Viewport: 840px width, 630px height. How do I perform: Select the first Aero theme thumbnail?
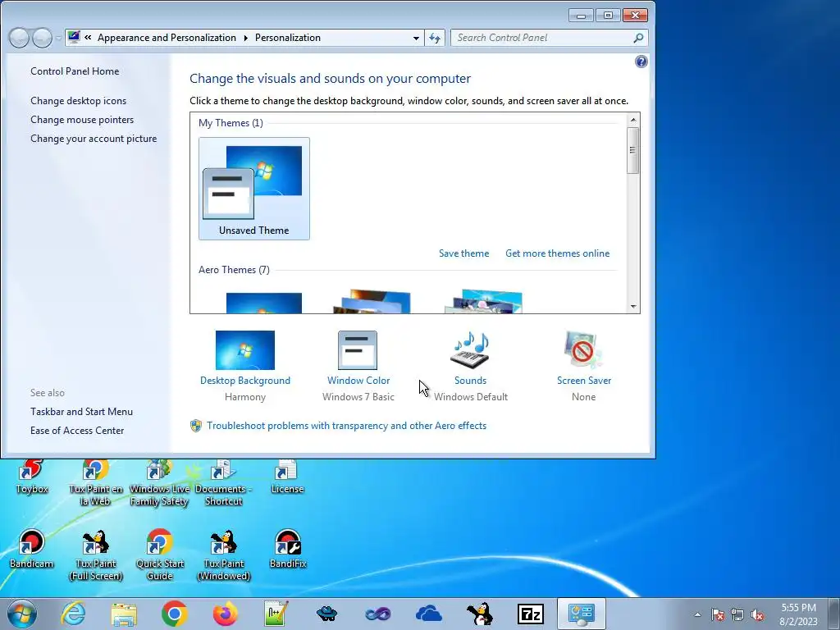(263, 304)
